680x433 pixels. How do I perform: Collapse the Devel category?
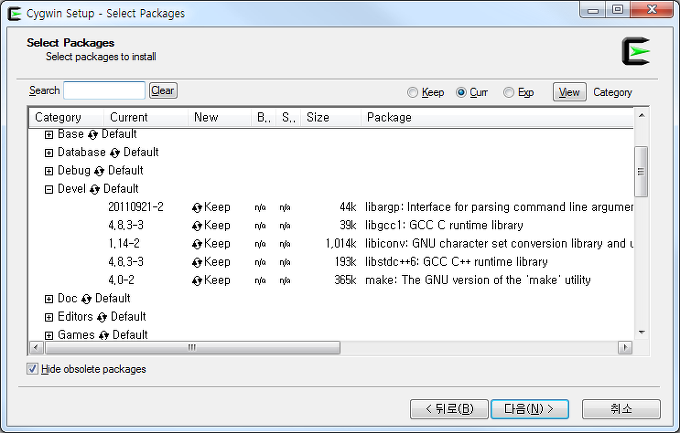(49, 190)
